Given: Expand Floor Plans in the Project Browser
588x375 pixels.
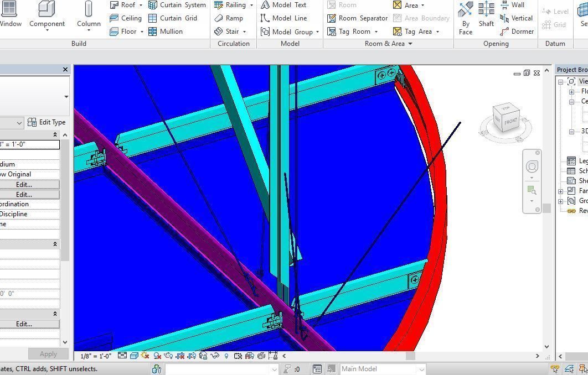Looking at the screenshot, I should tap(572, 91).
